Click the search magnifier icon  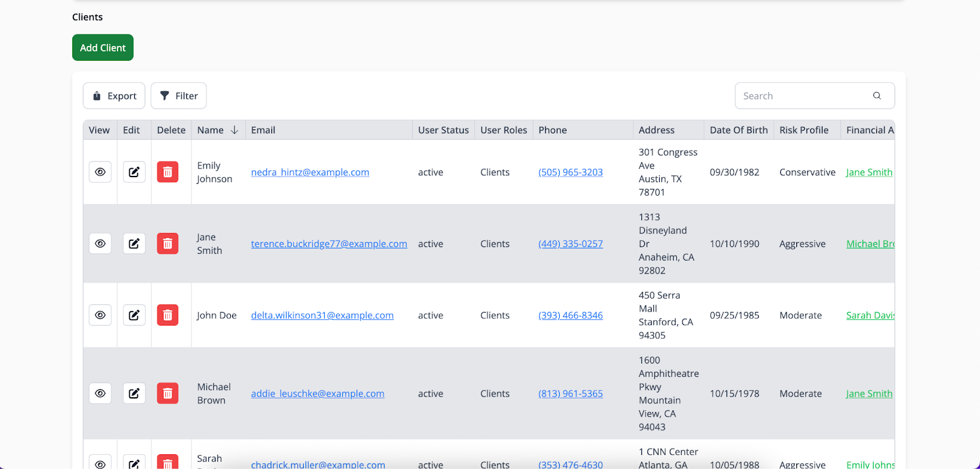(x=877, y=96)
